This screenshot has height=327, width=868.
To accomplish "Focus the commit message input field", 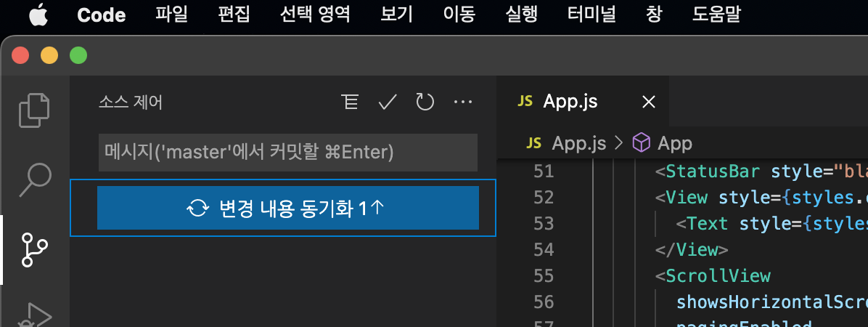I will pyautogui.click(x=288, y=152).
